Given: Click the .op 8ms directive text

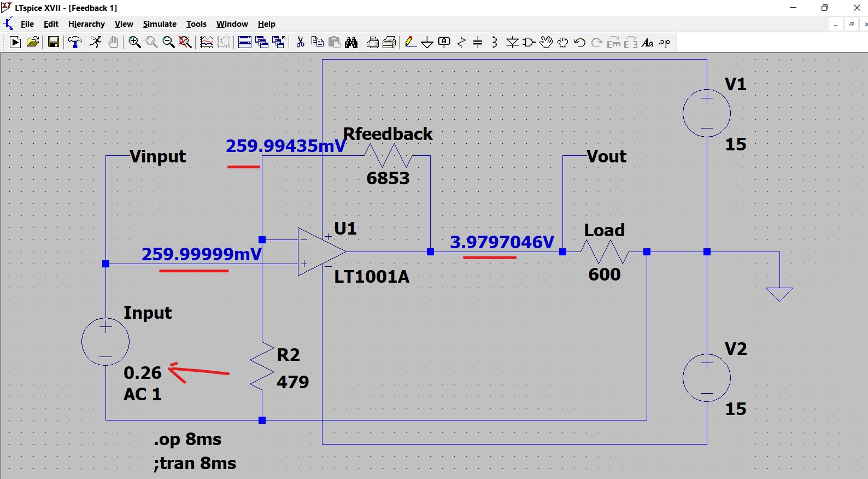Looking at the screenshot, I should click(187, 439).
